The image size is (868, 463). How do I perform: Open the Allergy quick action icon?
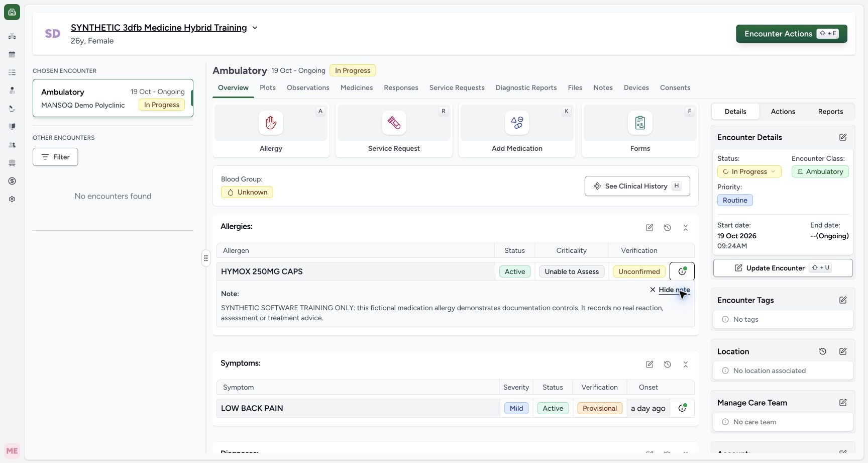271,123
